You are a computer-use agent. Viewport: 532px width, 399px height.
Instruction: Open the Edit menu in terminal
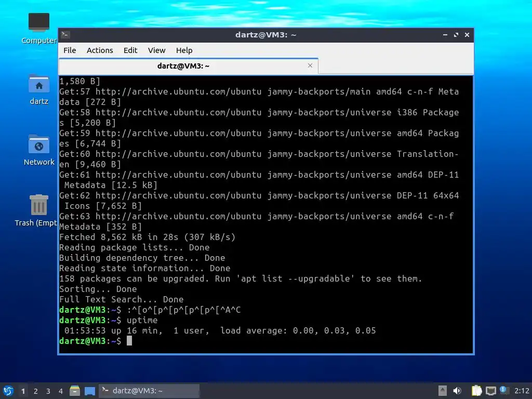click(x=130, y=50)
